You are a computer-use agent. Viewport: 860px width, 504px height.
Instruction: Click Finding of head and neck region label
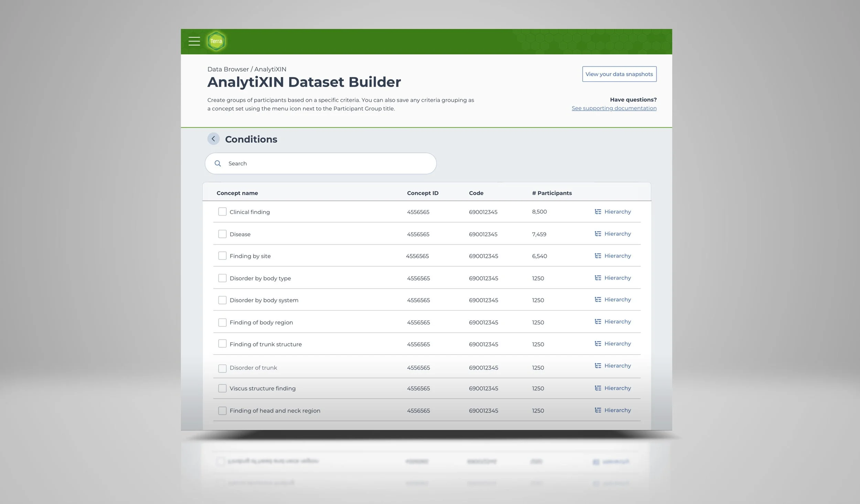[x=275, y=411]
